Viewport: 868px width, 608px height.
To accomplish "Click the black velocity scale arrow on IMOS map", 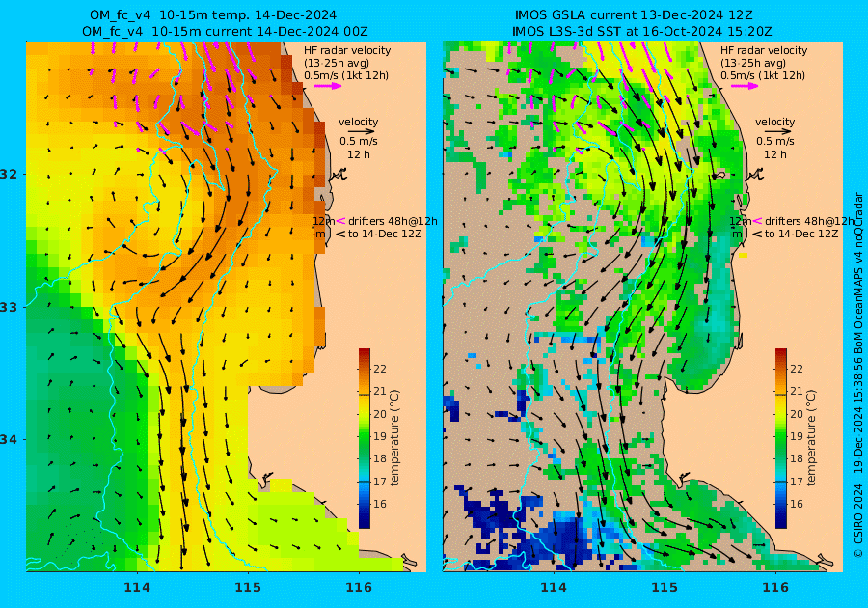I will click(x=778, y=132).
